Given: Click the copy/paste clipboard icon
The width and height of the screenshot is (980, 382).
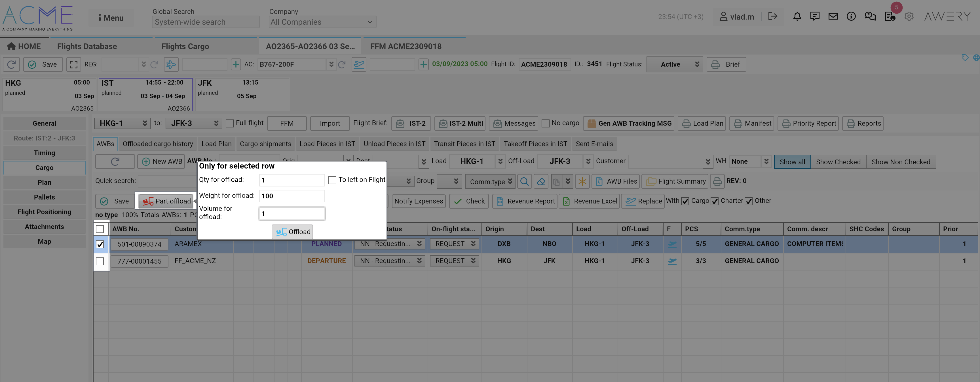Looking at the screenshot, I should [556, 181].
